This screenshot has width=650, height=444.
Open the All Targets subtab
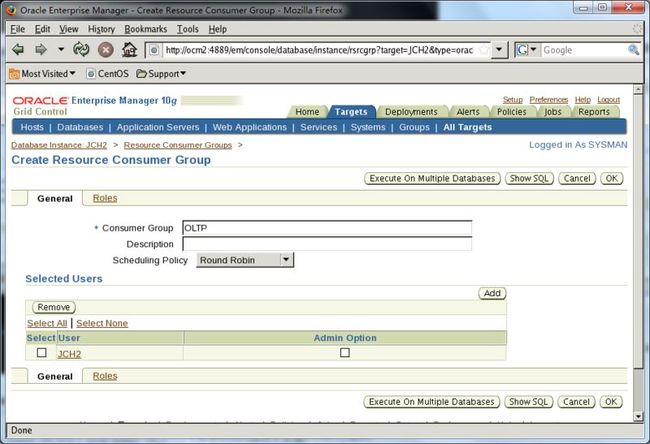(x=468, y=127)
